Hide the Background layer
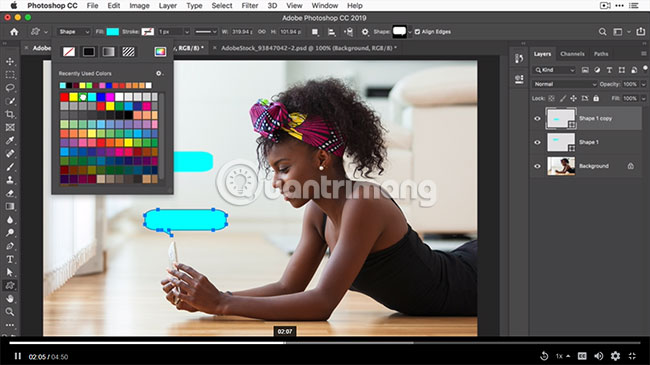This screenshot has height=365, width=650. pos(537,166)
